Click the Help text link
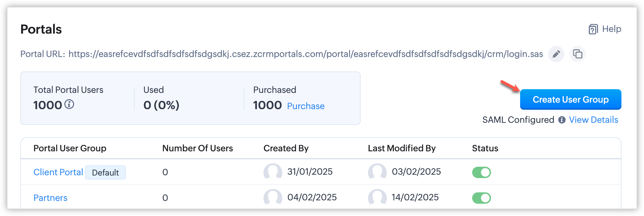The height and width of the screenshot is (216, 644). (x=611, y=29)
